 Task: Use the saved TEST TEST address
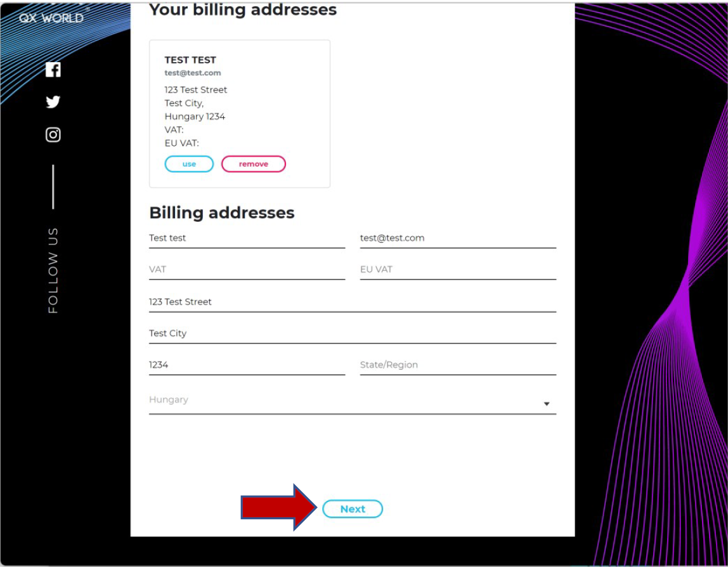point(189,164)
